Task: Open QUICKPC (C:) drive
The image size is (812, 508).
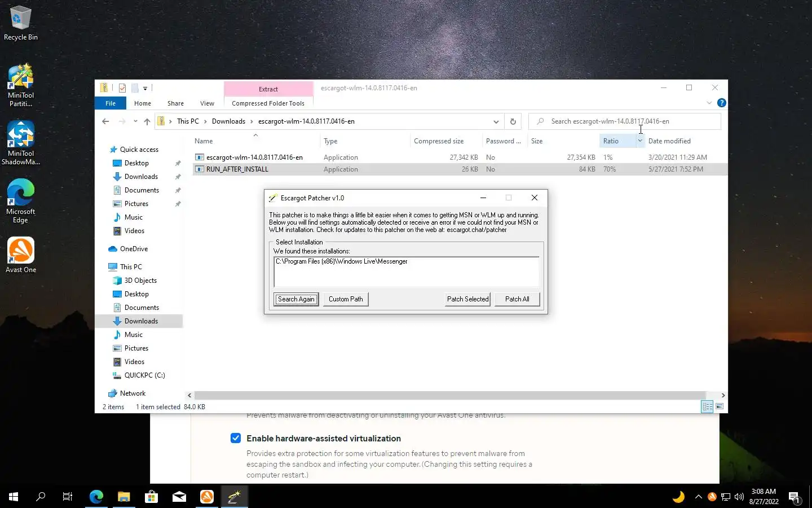Action: 144,375
